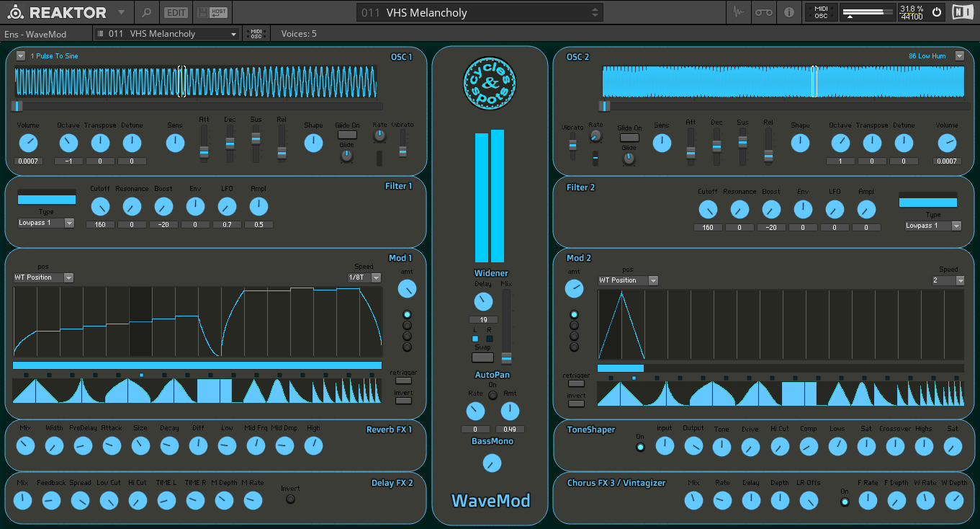
Task: Click the floppy disk save icon
Action: pyautogui.click(x=202, y=12)
